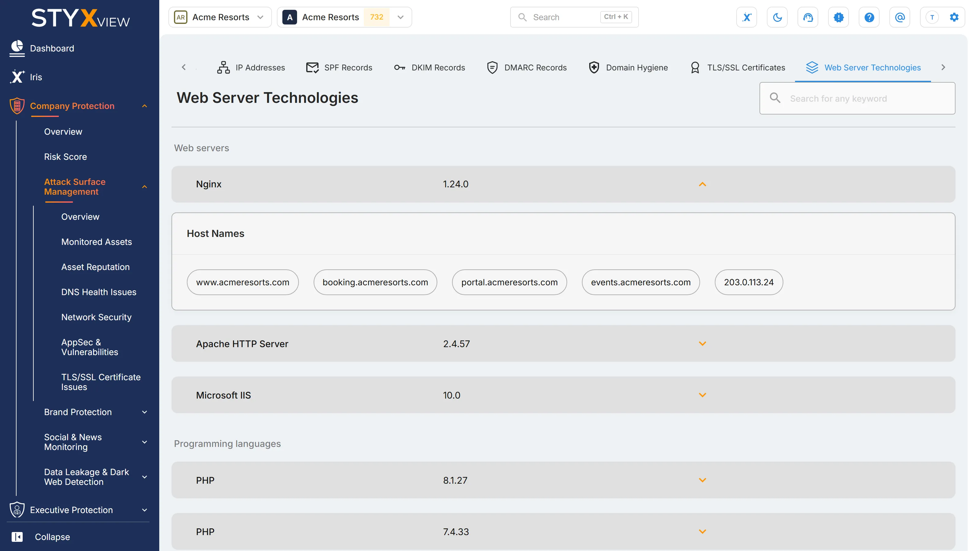This screenshot has height=551, width=980.
Task: Click the StyxView logo
Action: [80, 18]
